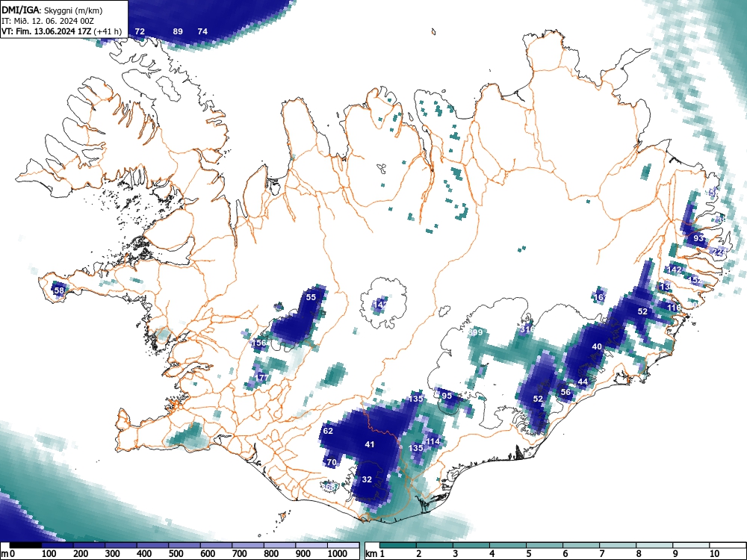Click the km legend swatch between 1 and 2
The width and height of the screenshot is (747, 560).
[x=397, y=545]
